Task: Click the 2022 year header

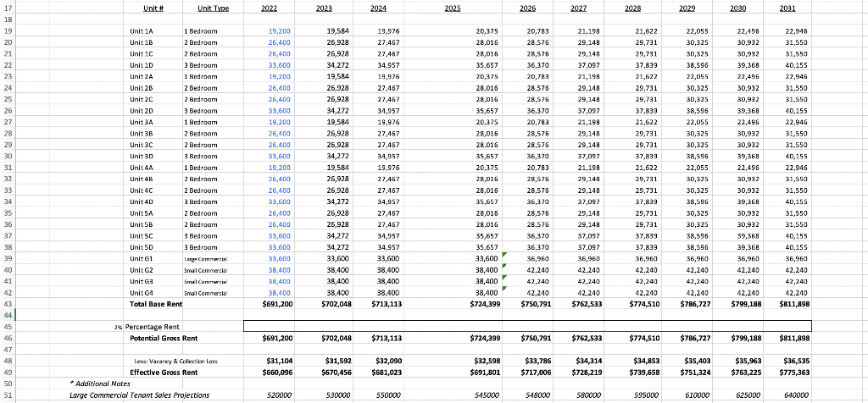Action: click(x=269, y=8)
